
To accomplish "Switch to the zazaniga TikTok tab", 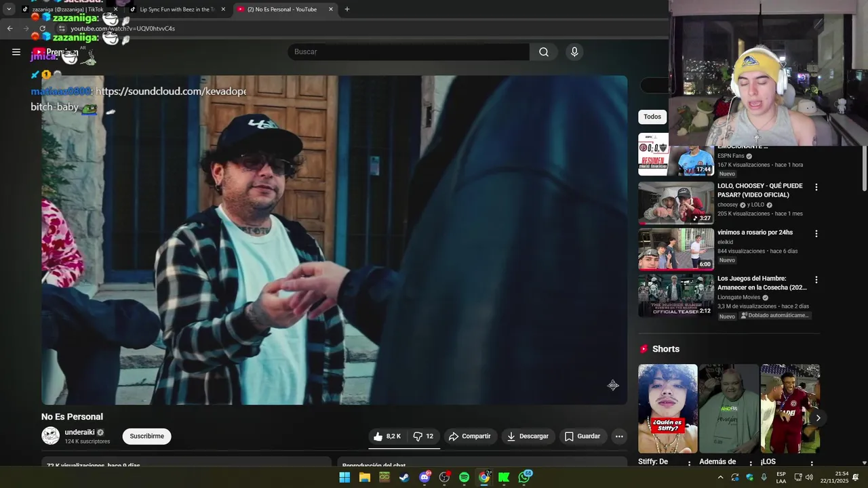I will pyautogui.click(x=68, y=9).
